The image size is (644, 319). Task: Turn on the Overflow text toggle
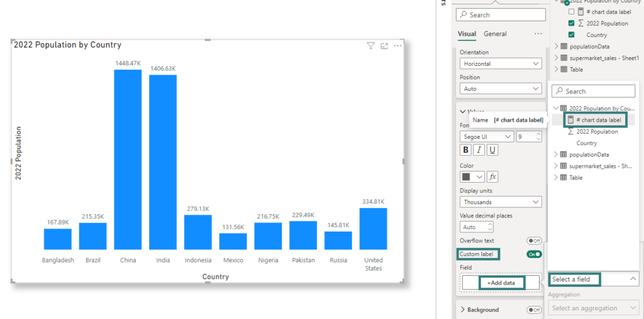[535, 241]
